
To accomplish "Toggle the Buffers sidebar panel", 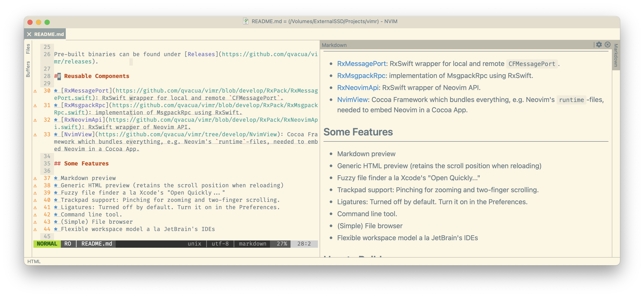I will 28,69.
